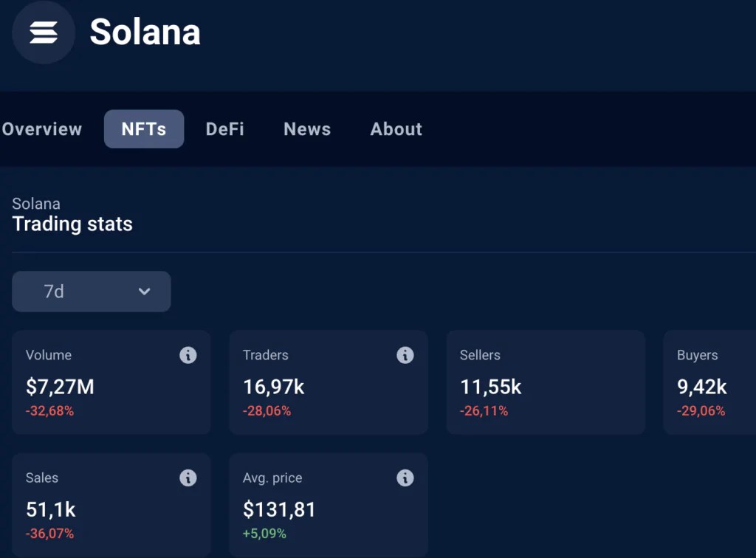Image resolution: width=756 pixels, height=558 pixels.
Task: Click the Avg. price $131,81 value
Action: 279,510
